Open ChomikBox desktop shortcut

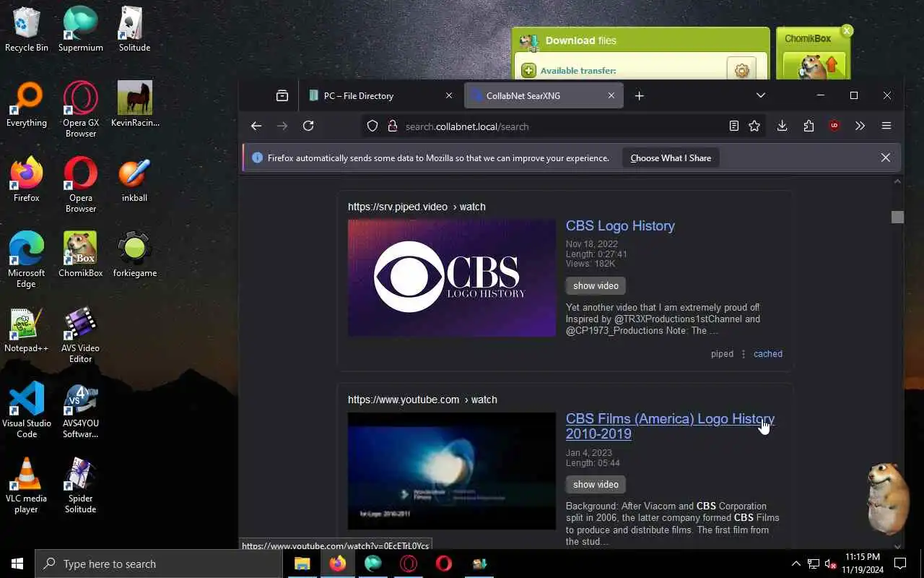81,254
